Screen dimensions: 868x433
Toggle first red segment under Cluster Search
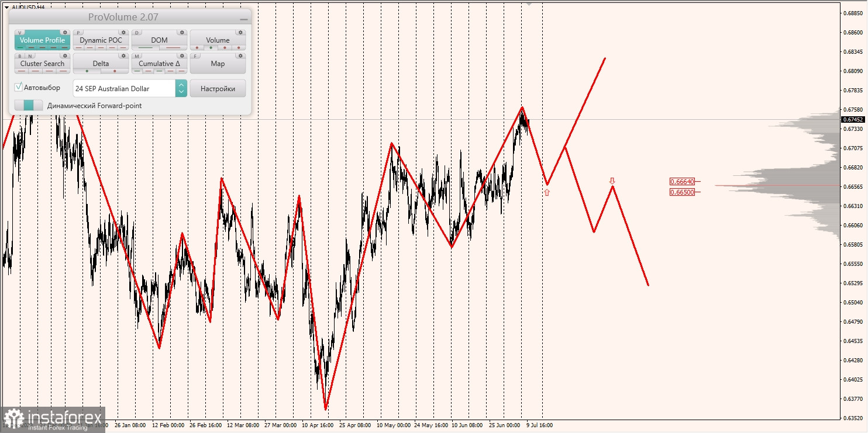pyautogui.click(x=22, y=71)
